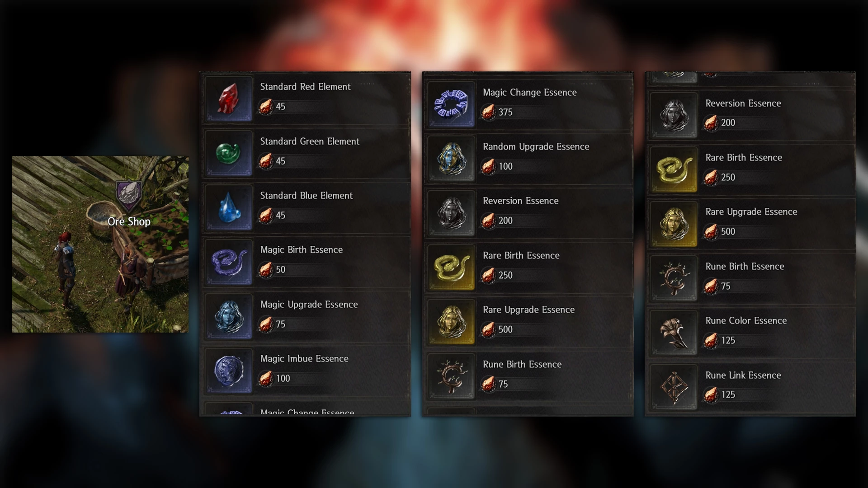This screenshot has height=488, width=868.
Task: Choose the Standard Blue Element droplet icon
Action: point(229,208)
